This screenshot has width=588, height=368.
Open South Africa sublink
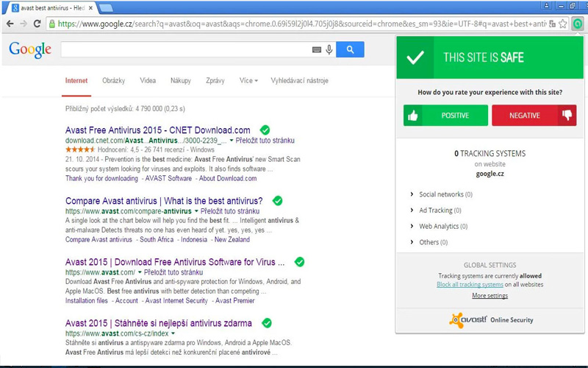(x=157, y=240)
